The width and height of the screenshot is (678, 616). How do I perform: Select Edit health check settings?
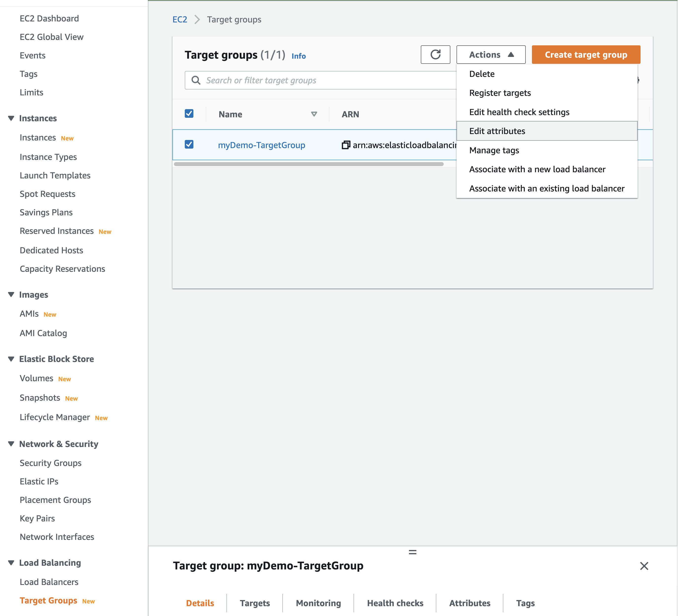(546, 112)
